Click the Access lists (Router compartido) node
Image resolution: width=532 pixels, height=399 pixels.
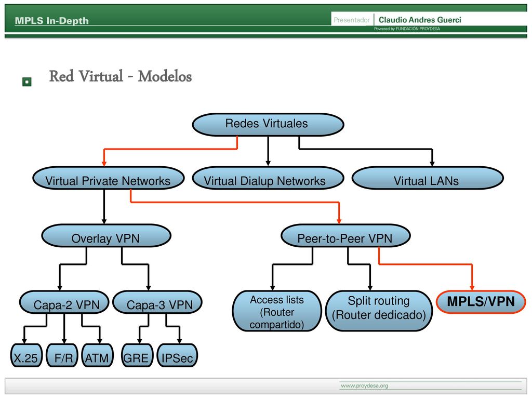277,311
